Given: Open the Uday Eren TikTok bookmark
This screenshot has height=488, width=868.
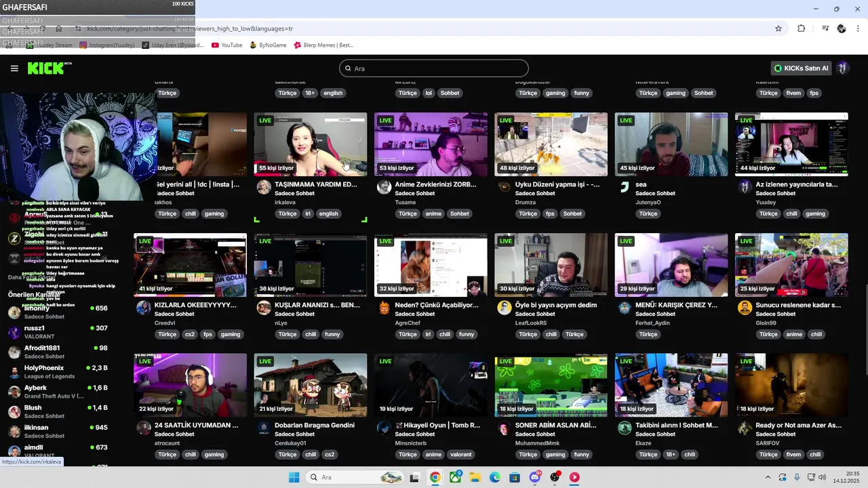Looking at the screenshot, I should click(x=172, y=45).
